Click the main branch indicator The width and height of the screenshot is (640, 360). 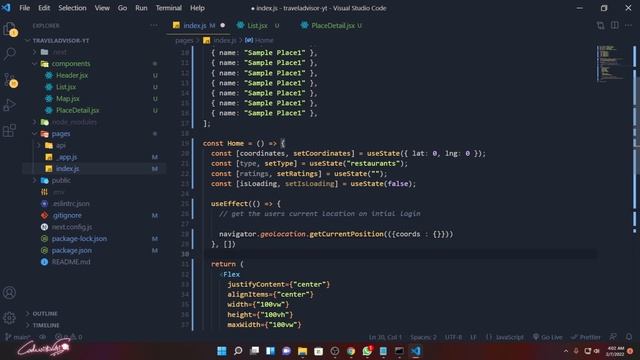click(18, 337)
